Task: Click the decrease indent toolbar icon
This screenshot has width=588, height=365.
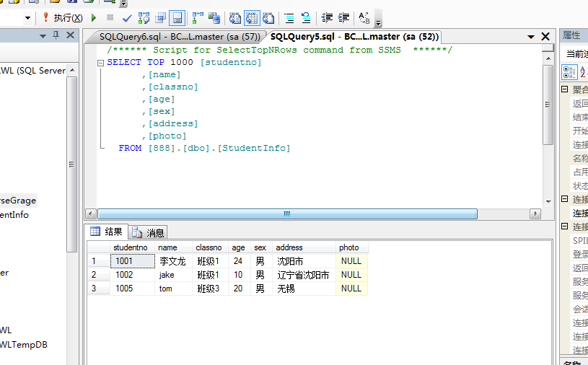Action: [328, 17]
